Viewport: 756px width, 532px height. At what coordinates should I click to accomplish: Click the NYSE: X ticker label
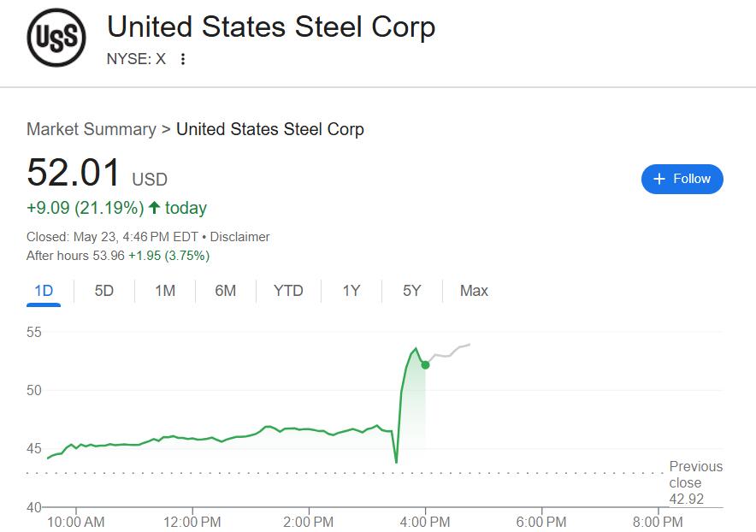(x=136, y=59)
